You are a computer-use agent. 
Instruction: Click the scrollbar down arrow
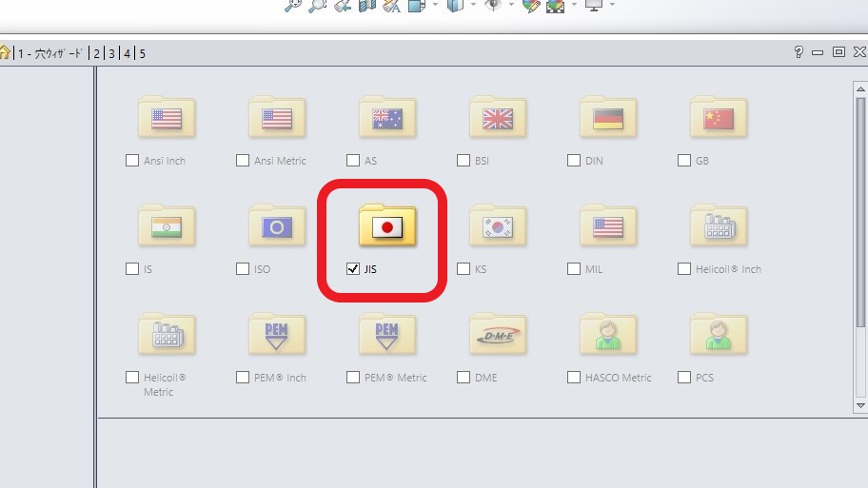[x=860, y=405]
